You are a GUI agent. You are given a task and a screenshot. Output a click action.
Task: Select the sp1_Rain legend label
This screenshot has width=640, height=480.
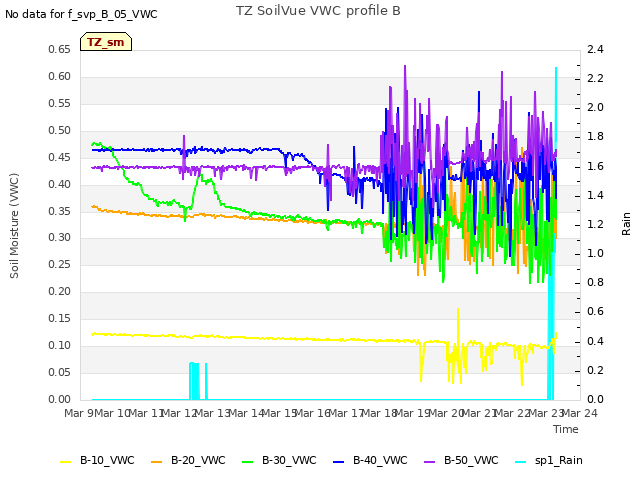(x=559, y=460)
